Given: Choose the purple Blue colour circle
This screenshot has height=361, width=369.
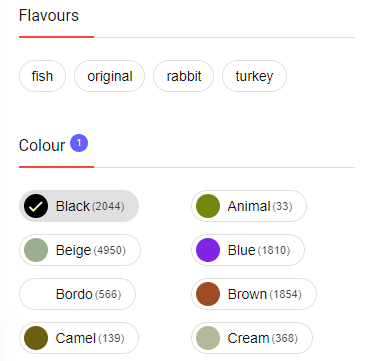Looking at the screenshot, I should [208, 250].
